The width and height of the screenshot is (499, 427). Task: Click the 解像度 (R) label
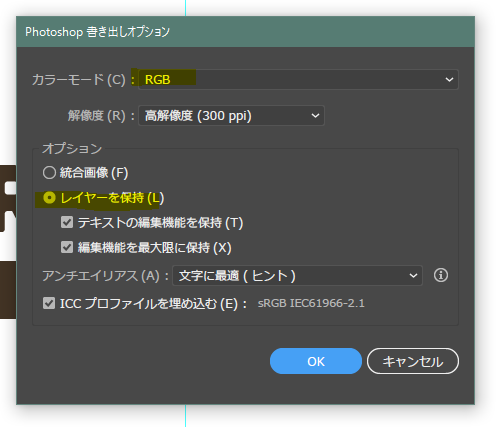coord(97,116)
